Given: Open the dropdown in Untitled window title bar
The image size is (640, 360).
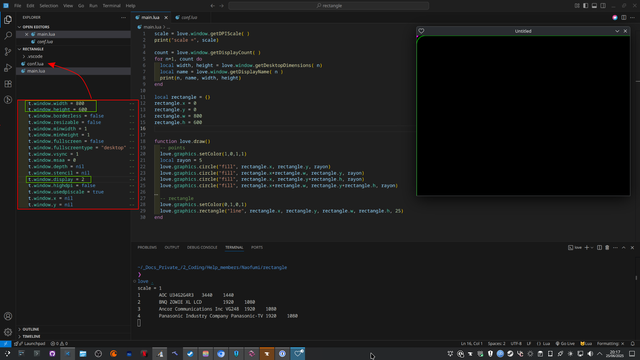Looking at the screenshot, I should pyautogui.click(x=617, y=31).
